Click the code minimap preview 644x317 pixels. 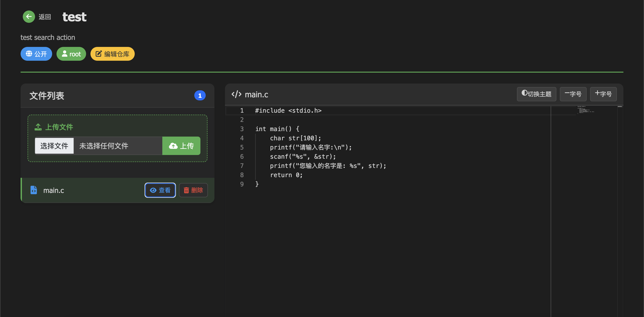[586, 110]
